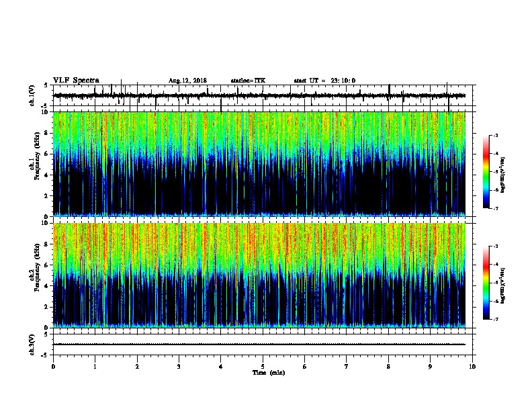Click the time axis tick label '8'

click(x=388, y=367)
